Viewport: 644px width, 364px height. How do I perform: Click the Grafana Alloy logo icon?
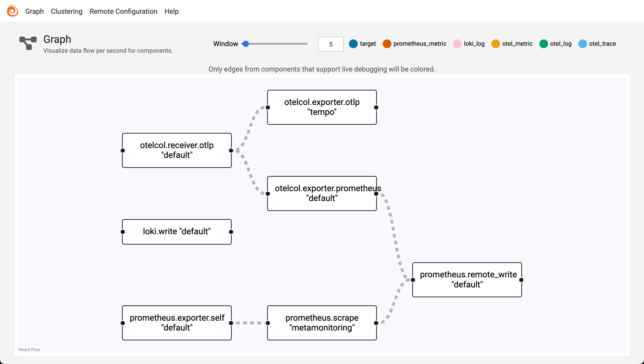pyautogui.click(x=12, y=11)
